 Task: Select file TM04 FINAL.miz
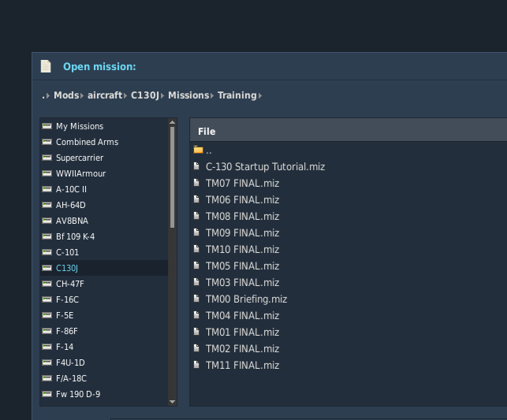[243, 316]
